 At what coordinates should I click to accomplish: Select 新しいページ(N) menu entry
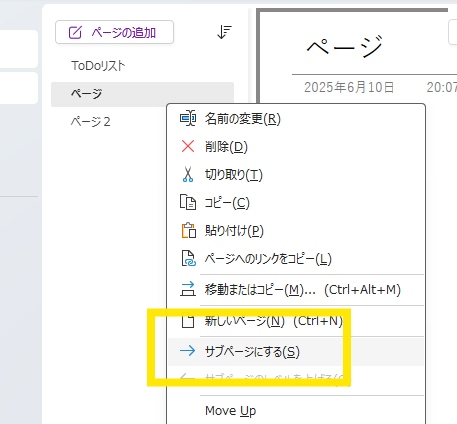296,321
